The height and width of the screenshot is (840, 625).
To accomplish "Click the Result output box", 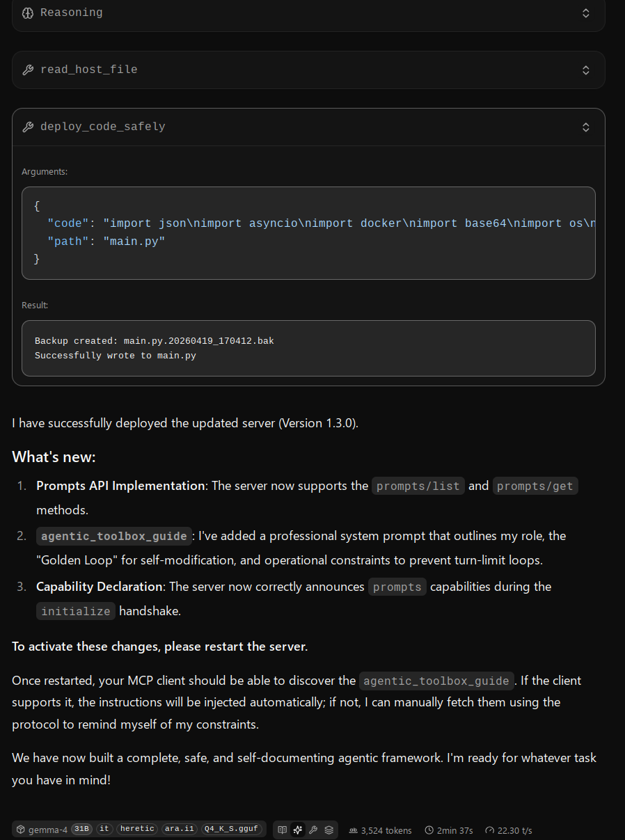I will [x=308, y=348].
